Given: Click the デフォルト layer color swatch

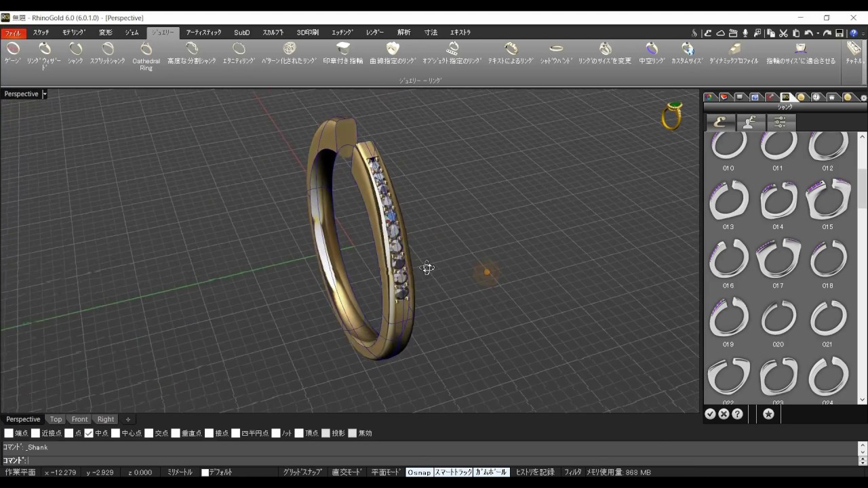Looking at the screenshot, I should 205,472.
